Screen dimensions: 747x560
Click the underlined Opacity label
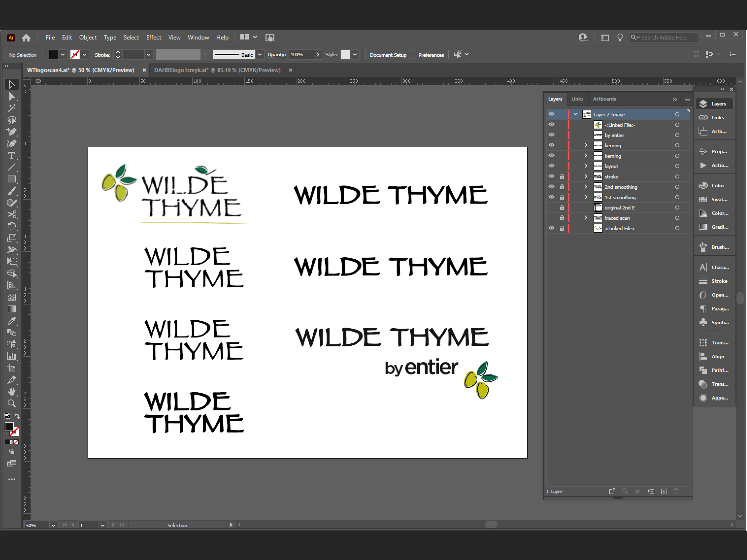[x=277, y=55]
